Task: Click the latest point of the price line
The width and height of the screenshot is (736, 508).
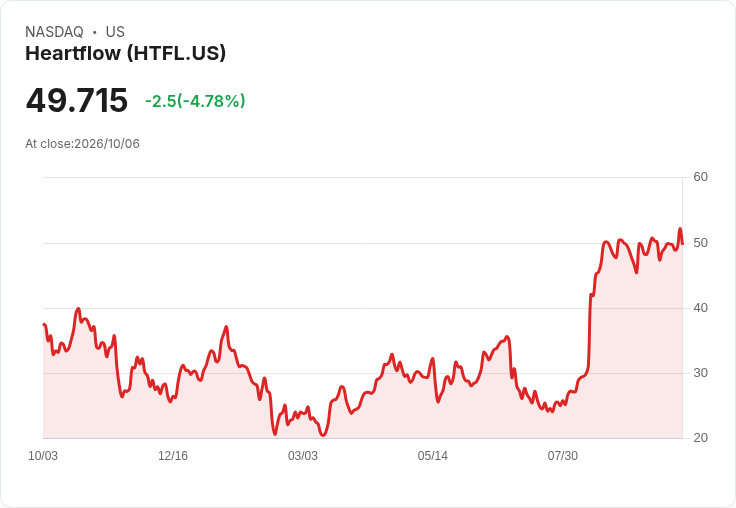Action: click(682, 244)
